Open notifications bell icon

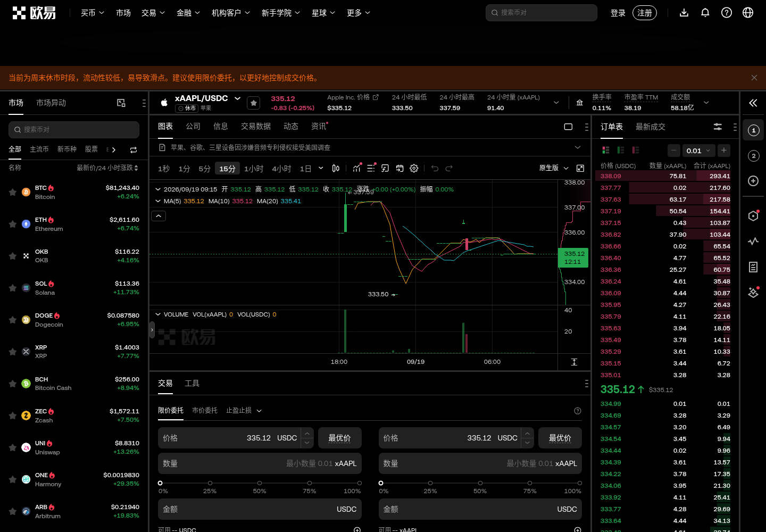point(705,13)
